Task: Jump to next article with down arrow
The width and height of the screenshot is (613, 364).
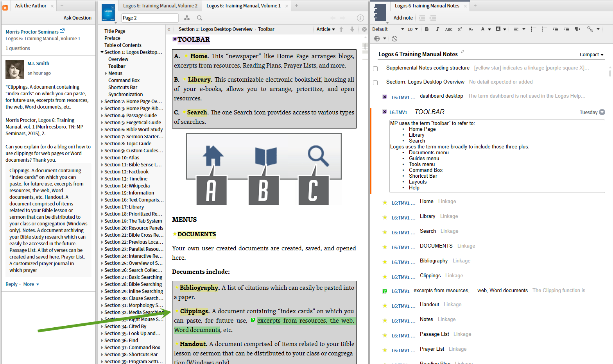Action: pos(352,29)
